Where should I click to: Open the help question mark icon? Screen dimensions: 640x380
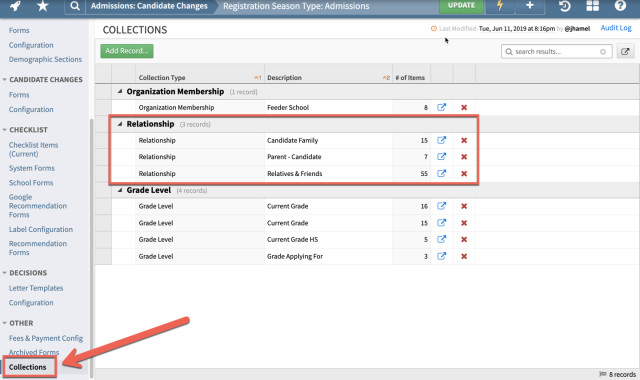pyautogui.click(x=620, y=6)
